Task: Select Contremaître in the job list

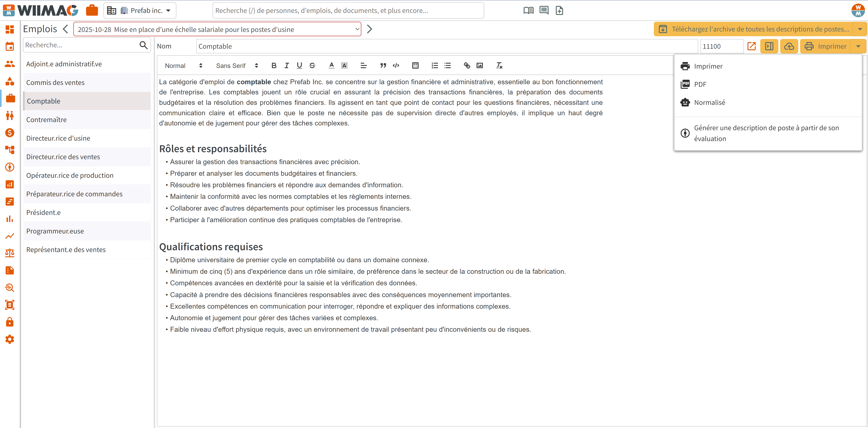Action: [x=87, y=120]
